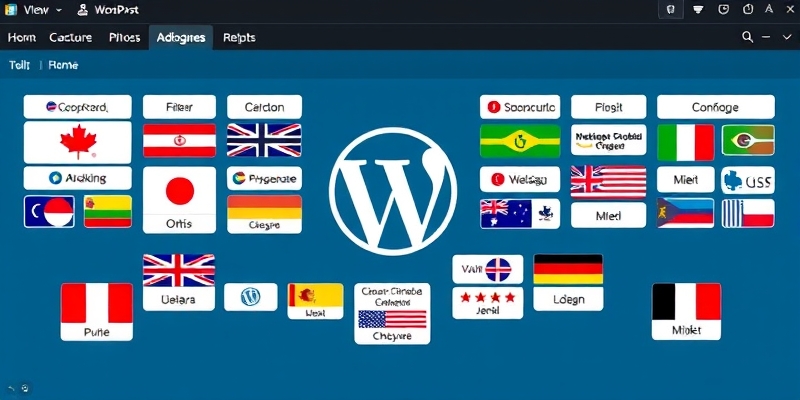Open the Reipts menu
Viewport: 800px width, 400px height.
point(239,38)
